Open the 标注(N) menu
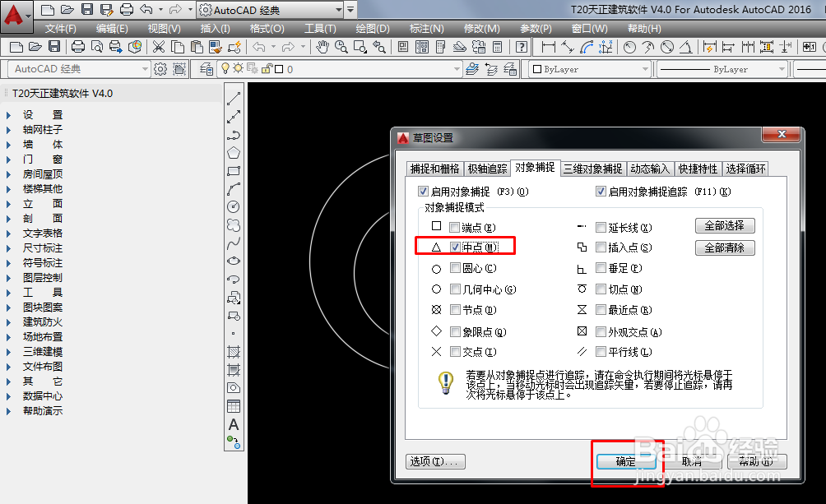 pyautogui.click(x=427, y=29)
